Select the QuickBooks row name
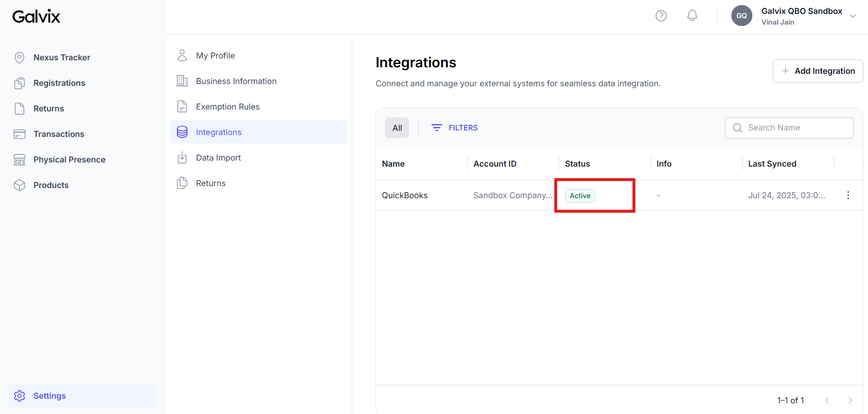 pyautogui.click(x=405, y=195)
